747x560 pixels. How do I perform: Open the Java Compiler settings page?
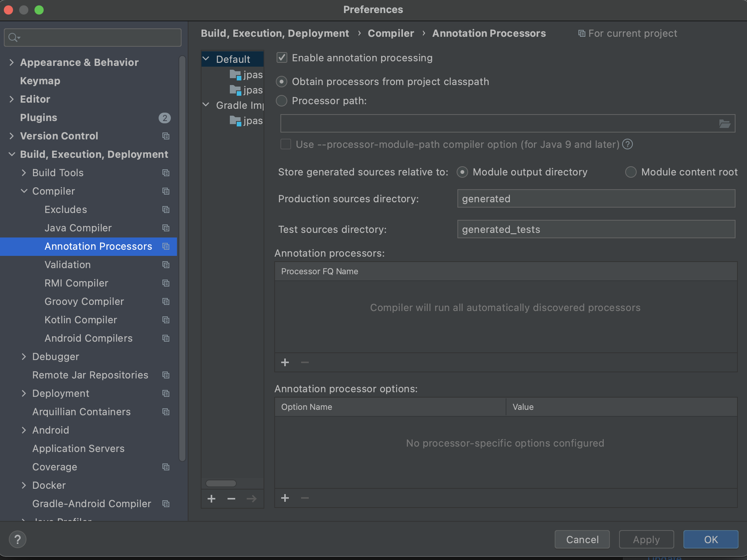78,228
